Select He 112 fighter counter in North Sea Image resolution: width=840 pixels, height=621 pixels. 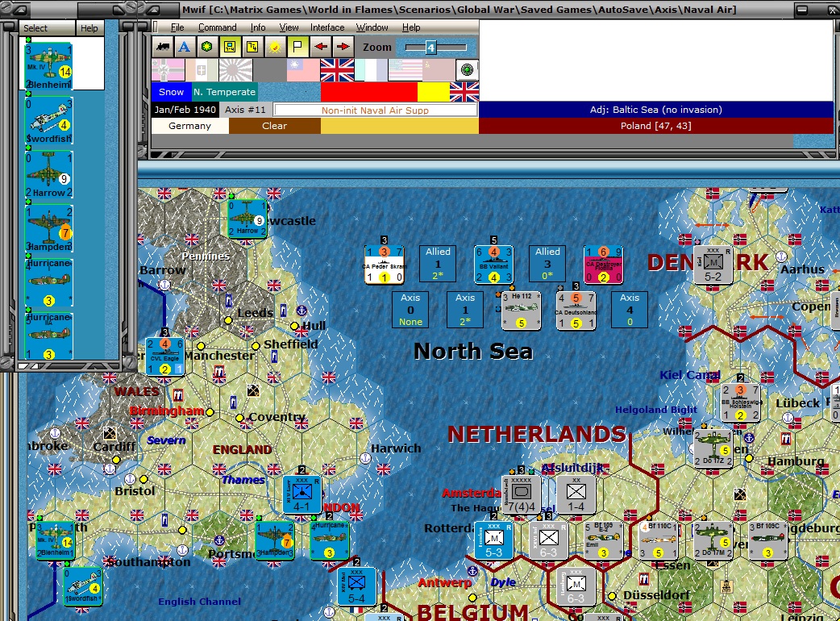click(522, 310)
